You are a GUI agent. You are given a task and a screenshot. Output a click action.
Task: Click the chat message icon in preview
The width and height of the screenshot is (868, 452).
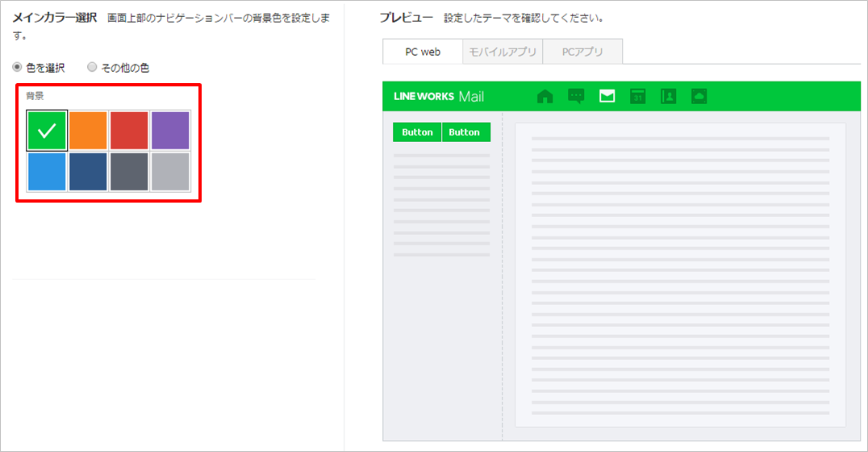(576, 97)
